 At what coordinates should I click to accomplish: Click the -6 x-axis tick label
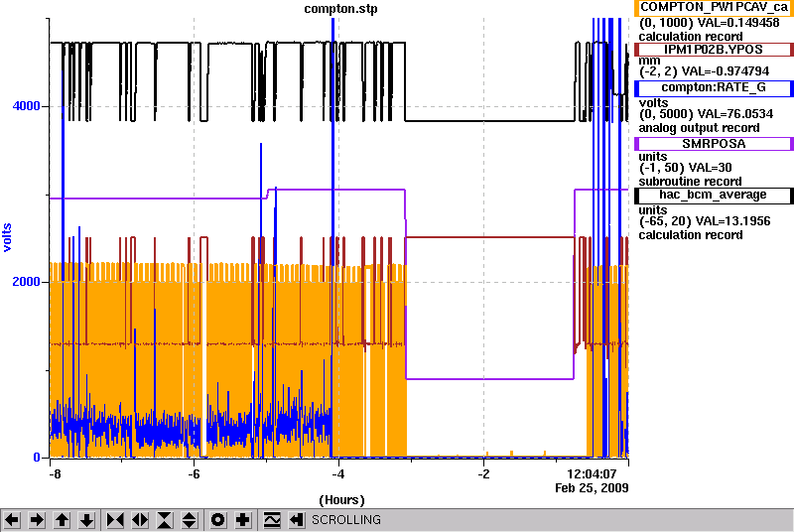(194, 474)
